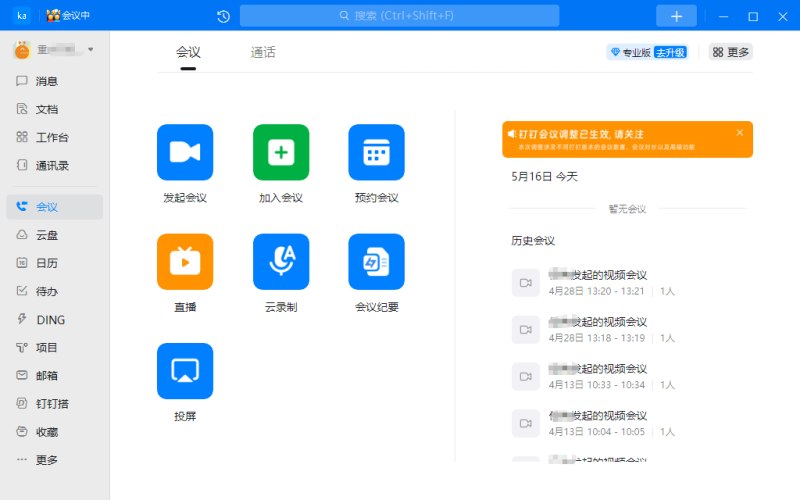Image resolution: width=800 pixels, height=500 pixels.
Task: Open the green 加入会议 icon
Action: 281,152
